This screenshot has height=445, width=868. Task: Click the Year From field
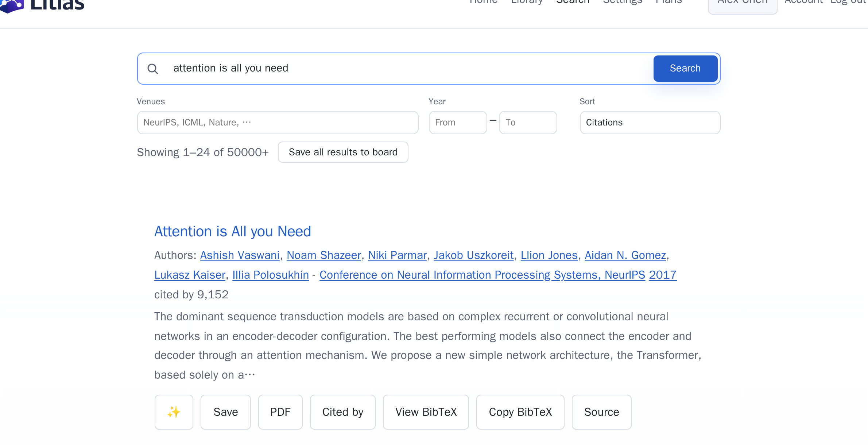[x=458, y=122]
